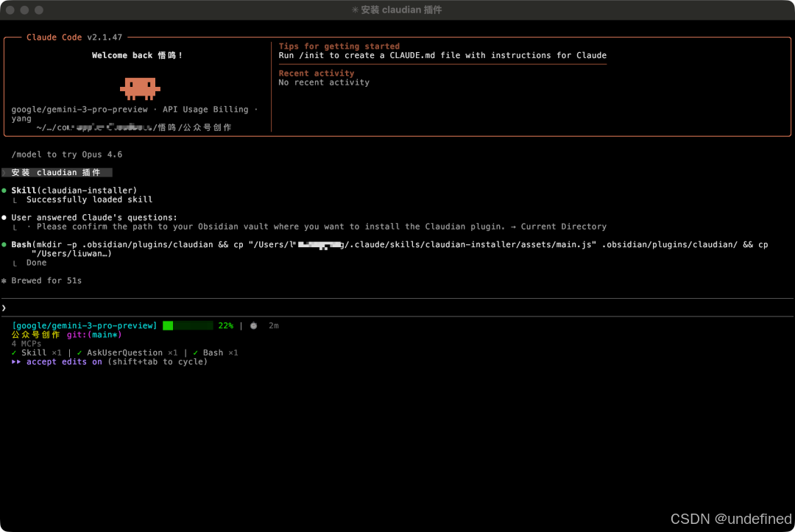Screen dimensions: 795x532
Task: Click the 'Run /init to create a CLAUDE.md' tip
Action: point(442,55)
